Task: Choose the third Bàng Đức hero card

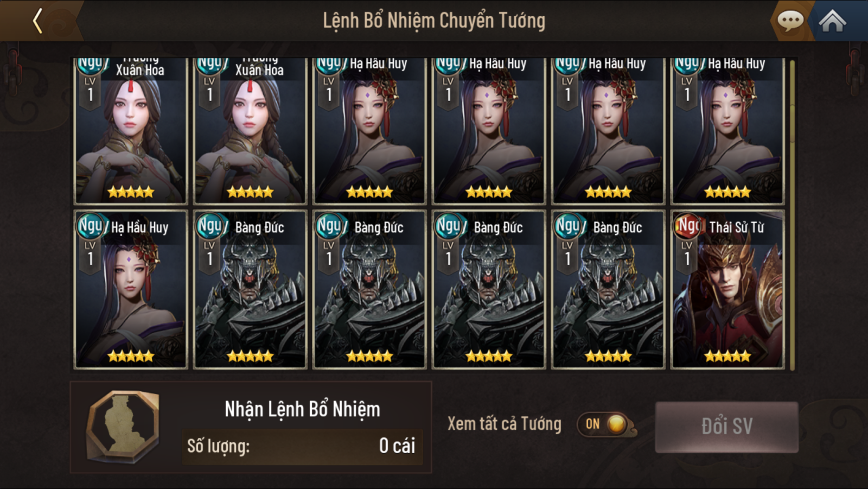Action: [x=489, y=290]
